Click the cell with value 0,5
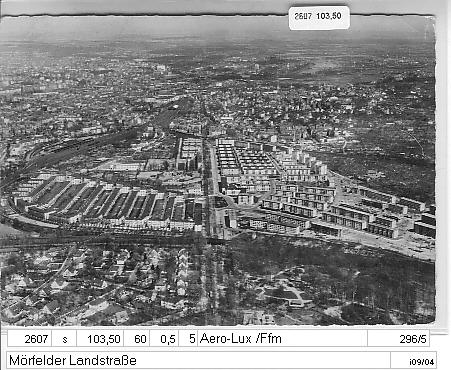This screenshot has width=451, height=370. click(x=164, y=339)
